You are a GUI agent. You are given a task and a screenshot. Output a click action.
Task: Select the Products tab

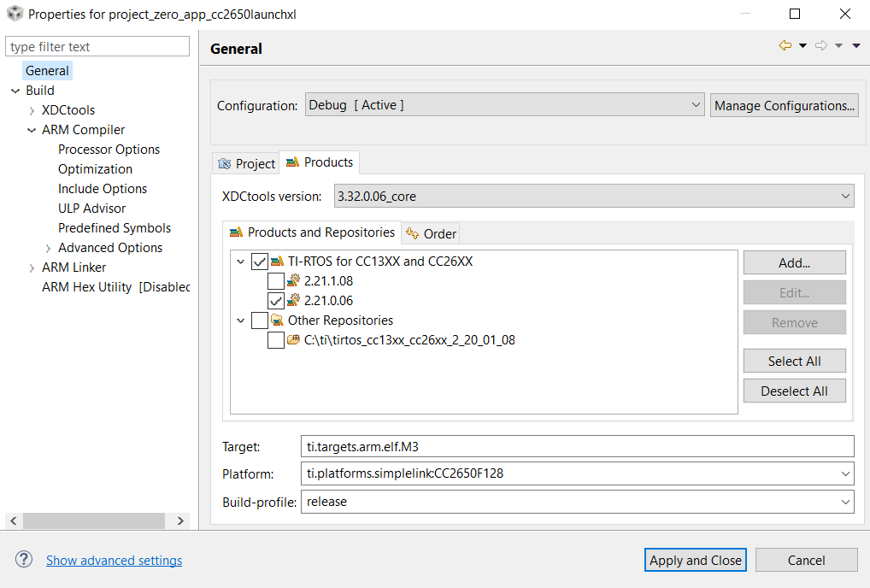[x=319, y=162]
